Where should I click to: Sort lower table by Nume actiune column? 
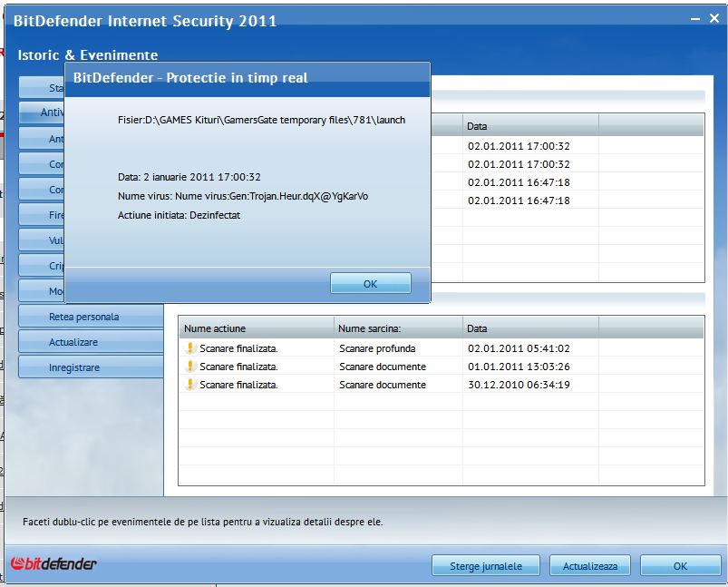(257, 328)
